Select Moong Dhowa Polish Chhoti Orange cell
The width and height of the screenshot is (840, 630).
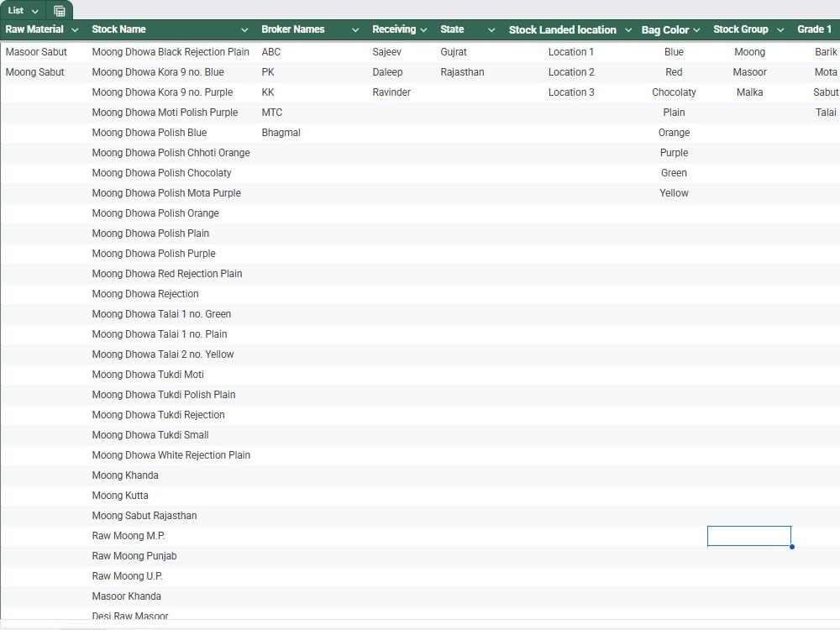(171, 153)
